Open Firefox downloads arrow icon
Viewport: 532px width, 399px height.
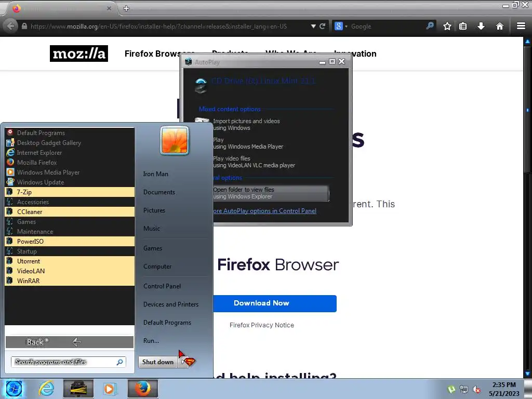(481, 26)
